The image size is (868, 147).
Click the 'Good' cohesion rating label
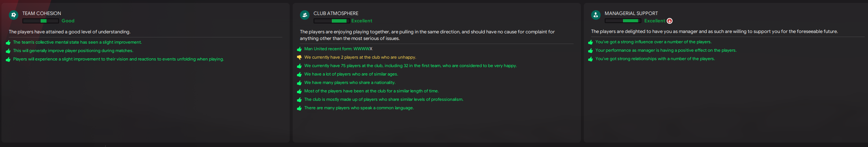68,21
